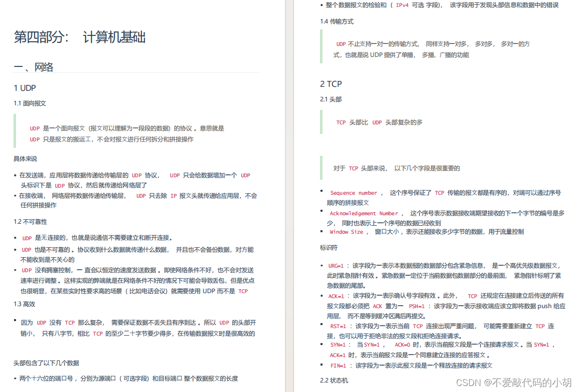Screen dimensions: 579x392
Task: Click the 1.2 不可靠性 subheading
Action: (30, 222)
